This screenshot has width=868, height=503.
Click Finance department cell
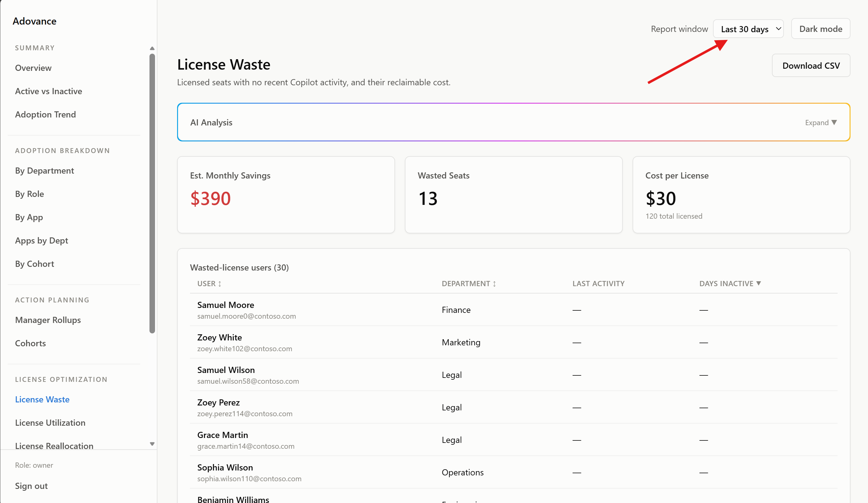(456, 310)
